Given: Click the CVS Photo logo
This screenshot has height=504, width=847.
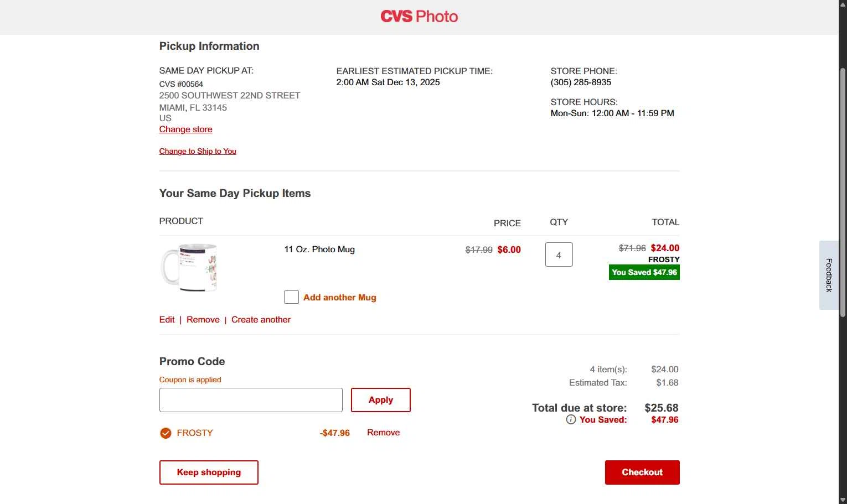Looking at the screenshot, I should pyautogui.click(x=419, y=17).
